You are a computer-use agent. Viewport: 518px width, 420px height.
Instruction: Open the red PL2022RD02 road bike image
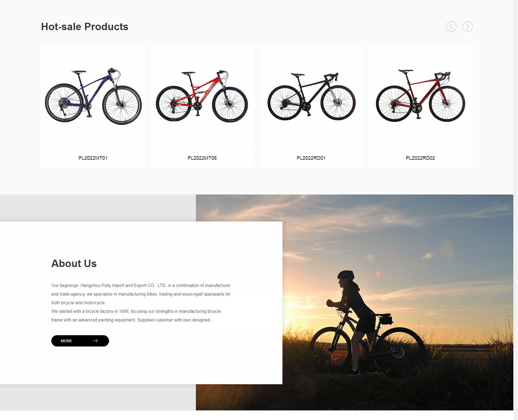(x=420, y=96)
